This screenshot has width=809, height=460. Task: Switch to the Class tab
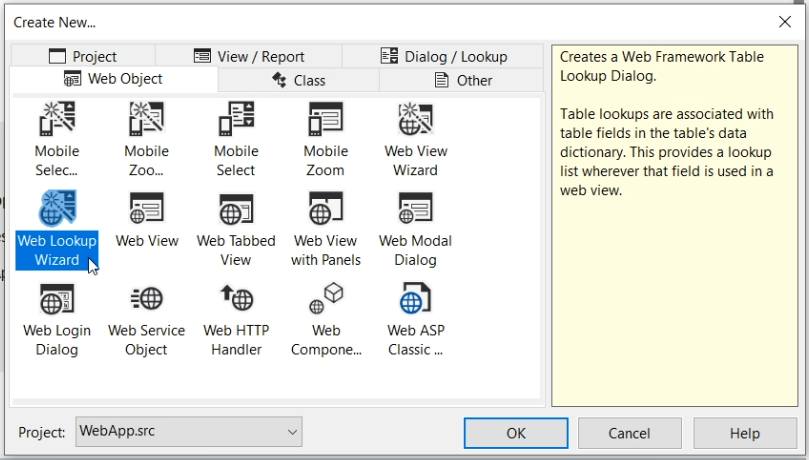pyautogui.click(x=298, y=80)
